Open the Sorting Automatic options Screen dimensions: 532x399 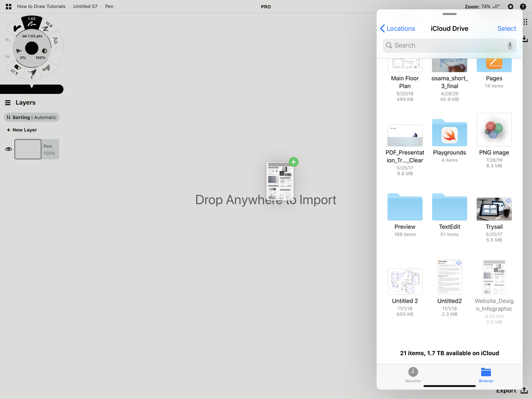(31, 117)
